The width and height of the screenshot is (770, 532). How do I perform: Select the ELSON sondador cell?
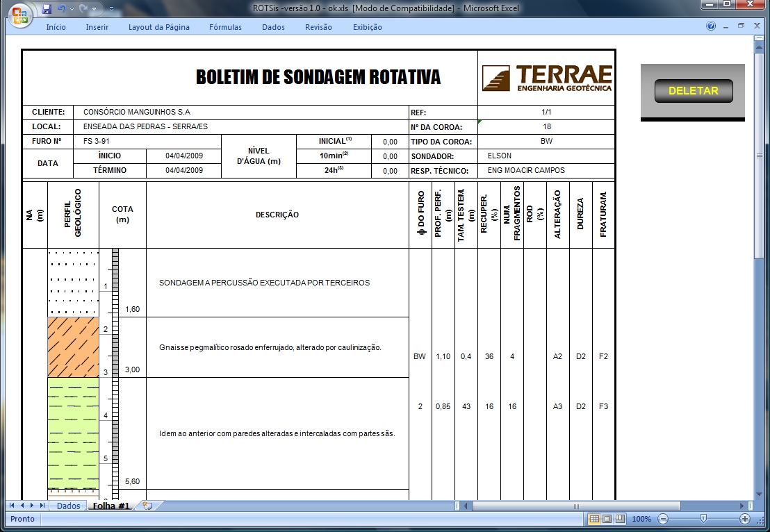click(x=546, y=156)
